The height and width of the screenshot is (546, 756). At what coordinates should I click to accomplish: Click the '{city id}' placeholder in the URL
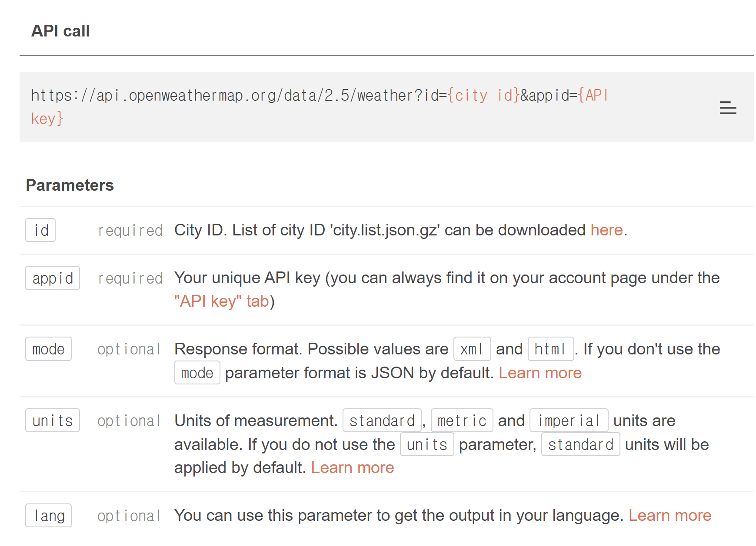click(x=483, y=95)
